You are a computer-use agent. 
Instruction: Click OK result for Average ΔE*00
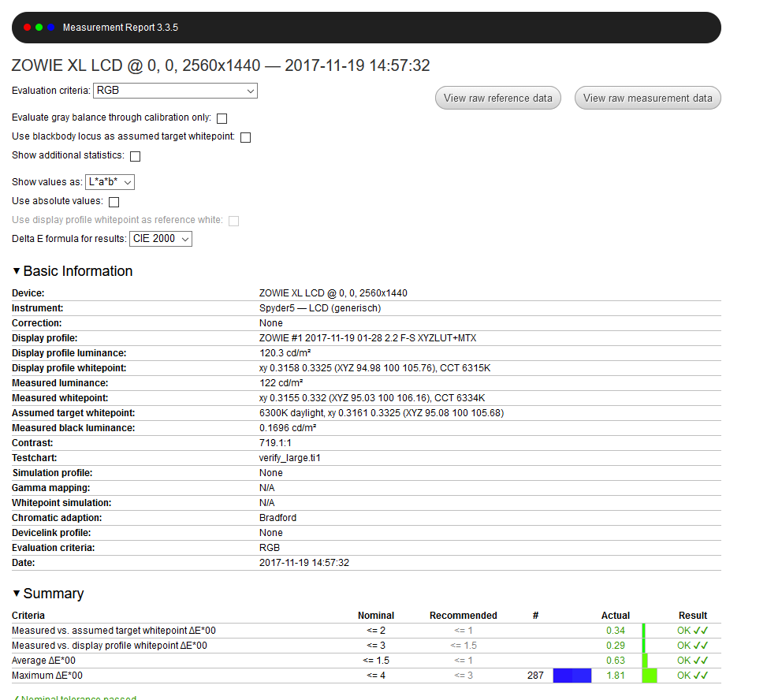(693, 660)
